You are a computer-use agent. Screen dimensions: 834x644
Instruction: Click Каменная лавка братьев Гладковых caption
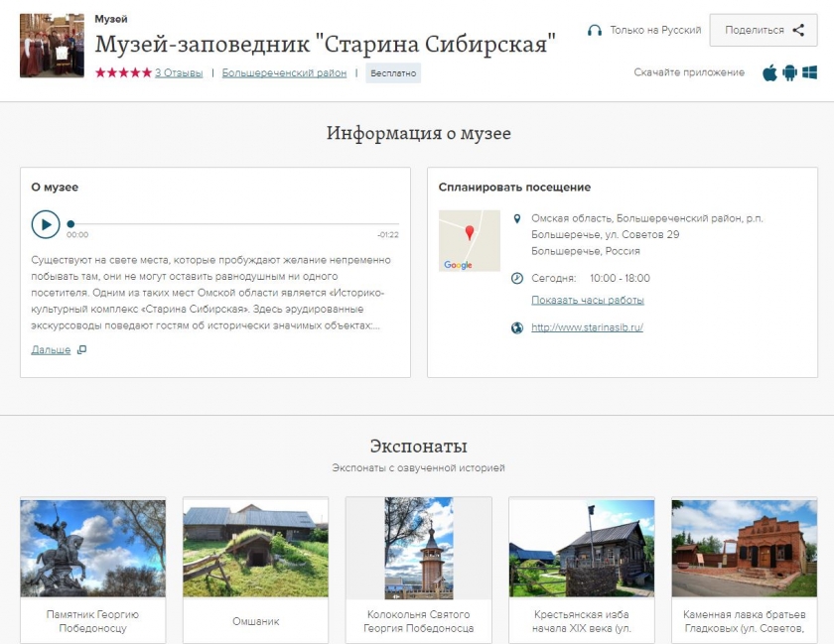tap(744, 621)
